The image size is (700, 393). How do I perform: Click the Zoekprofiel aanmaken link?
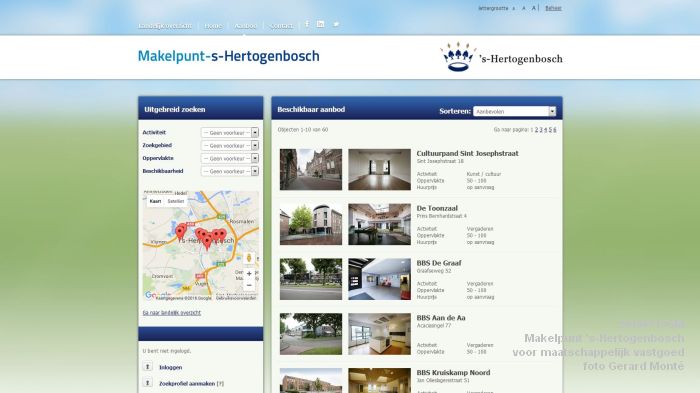click(x=187, y=383)
